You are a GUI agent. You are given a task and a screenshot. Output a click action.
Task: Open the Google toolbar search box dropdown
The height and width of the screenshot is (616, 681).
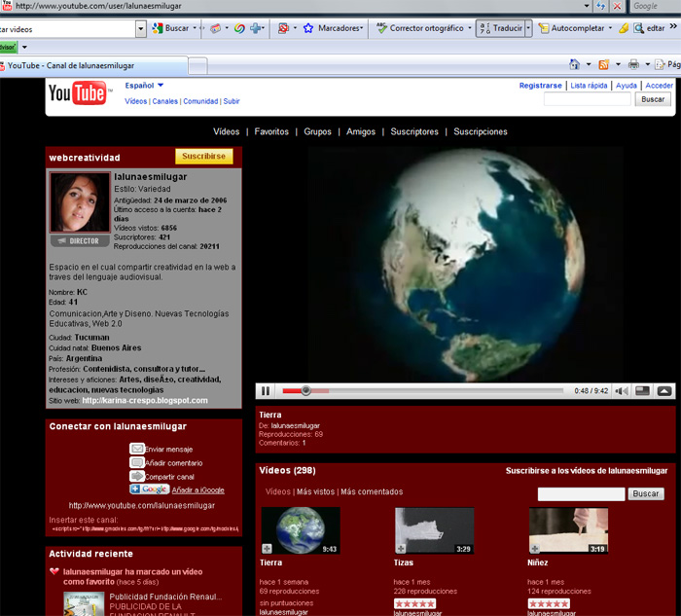[140, 29]
